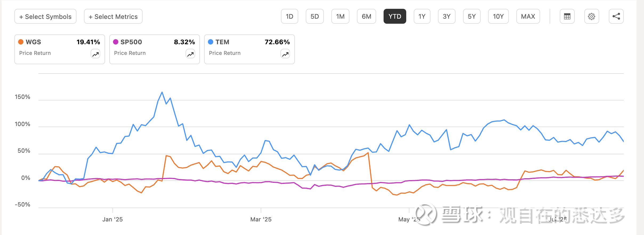Viewport: 644px width, 235px height.
Task: Switch to the 1D time range
Action: click(289, 17)
